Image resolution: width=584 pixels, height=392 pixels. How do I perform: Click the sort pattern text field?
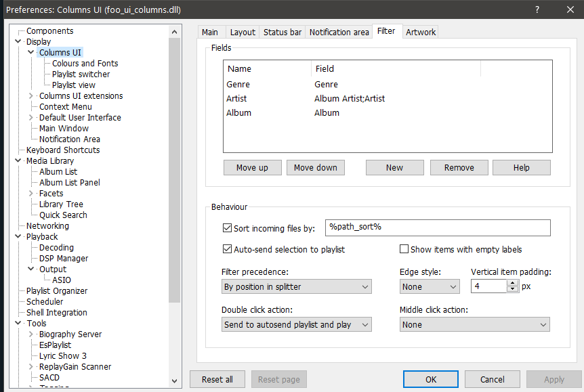point(438,227)
